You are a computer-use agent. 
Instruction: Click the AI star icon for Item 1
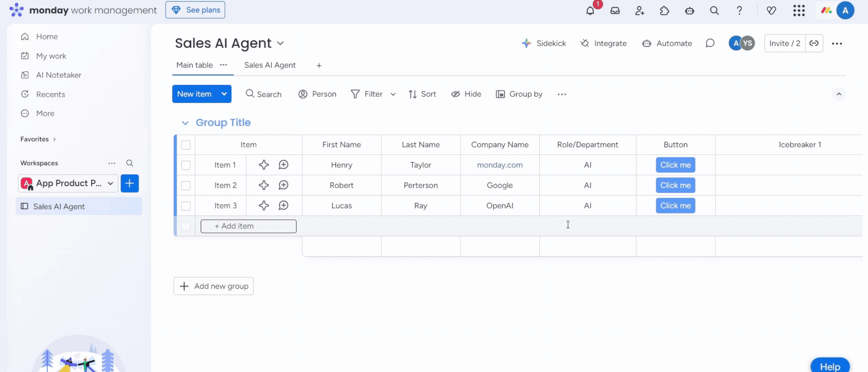click(264, 165)
